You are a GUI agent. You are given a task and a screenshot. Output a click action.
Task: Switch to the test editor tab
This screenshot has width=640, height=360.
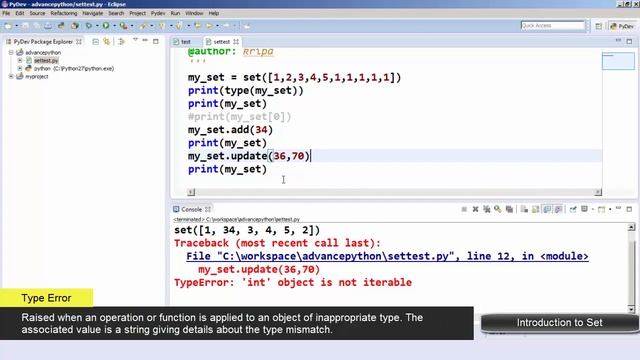pos(182,42)
